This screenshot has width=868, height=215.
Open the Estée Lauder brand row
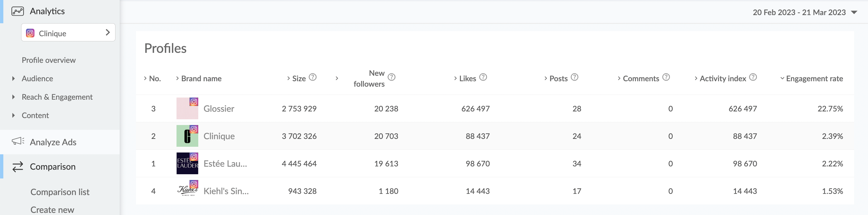225,164
